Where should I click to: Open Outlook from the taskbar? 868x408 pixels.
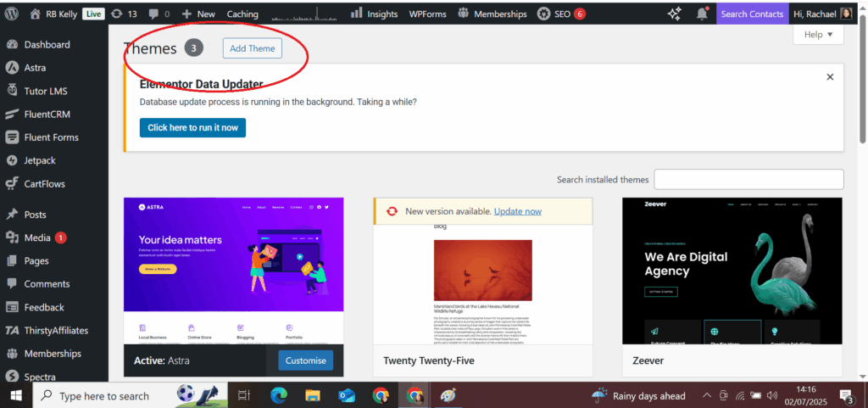[347, 395]
